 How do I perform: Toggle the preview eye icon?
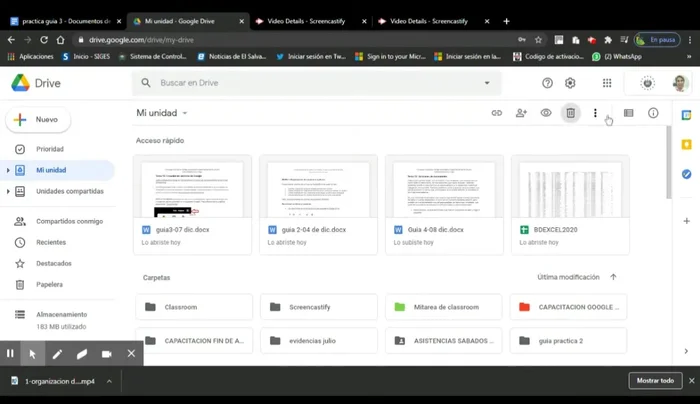point(546,113)
